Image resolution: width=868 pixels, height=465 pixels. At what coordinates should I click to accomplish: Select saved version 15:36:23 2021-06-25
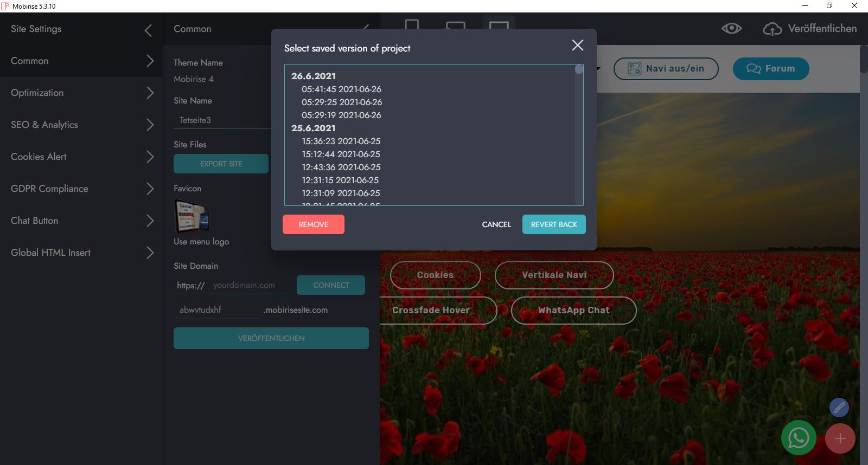pyautogui.click(x=341, y=141)
